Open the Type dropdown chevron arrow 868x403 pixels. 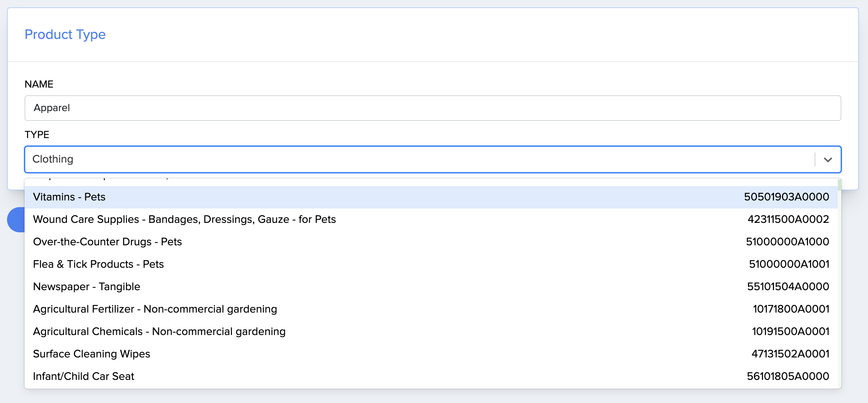coord(828,160)
